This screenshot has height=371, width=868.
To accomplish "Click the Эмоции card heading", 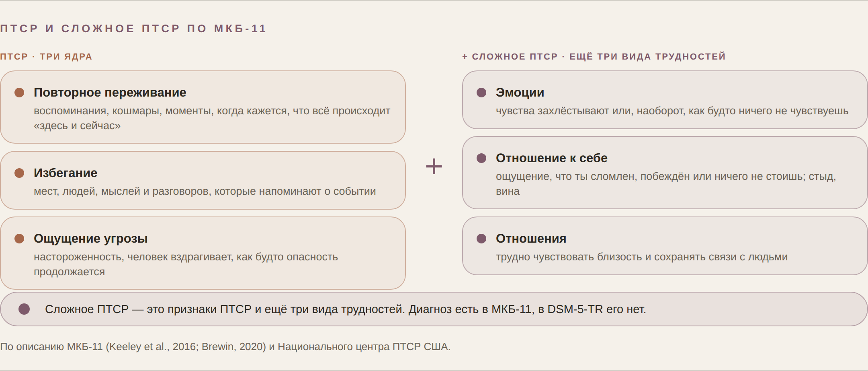I will coord(520,93).
